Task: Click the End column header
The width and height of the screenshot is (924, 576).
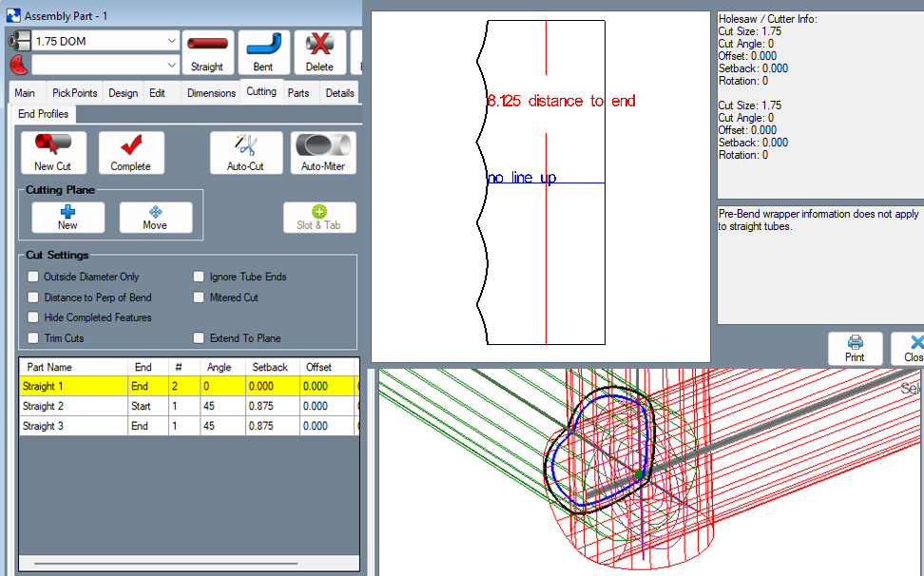Action: [x=148, y=367]
